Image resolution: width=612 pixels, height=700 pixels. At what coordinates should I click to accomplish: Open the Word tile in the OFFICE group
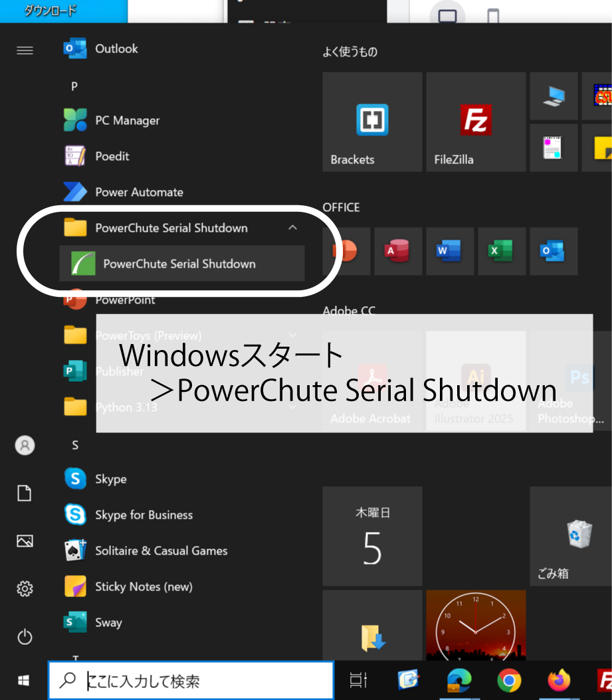(450, 251)
